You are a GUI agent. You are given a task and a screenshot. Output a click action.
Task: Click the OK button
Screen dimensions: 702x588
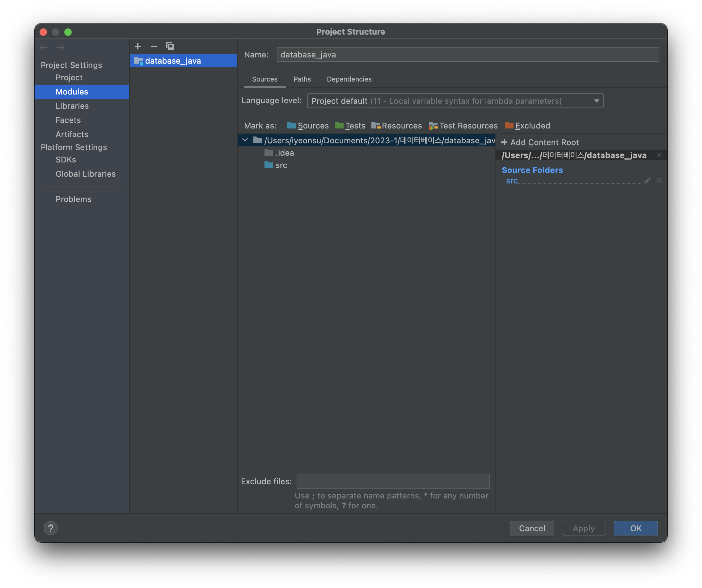tap(636, 528)
